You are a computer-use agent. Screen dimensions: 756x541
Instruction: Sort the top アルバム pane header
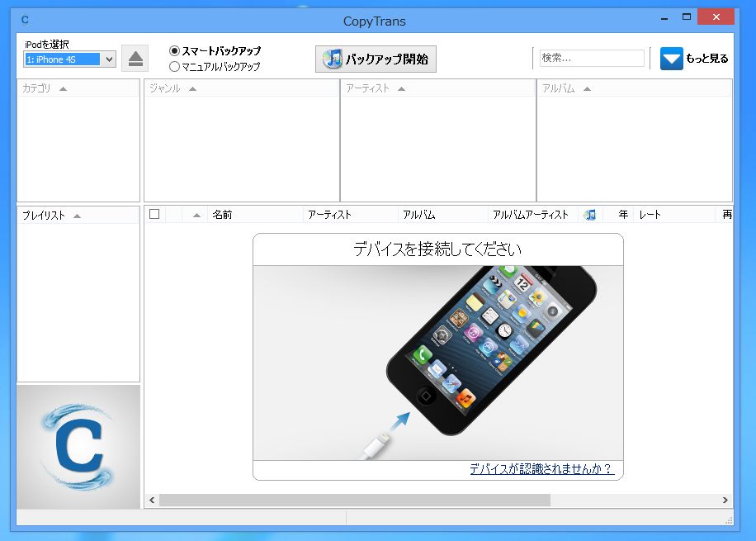click(x=635, y=88)
